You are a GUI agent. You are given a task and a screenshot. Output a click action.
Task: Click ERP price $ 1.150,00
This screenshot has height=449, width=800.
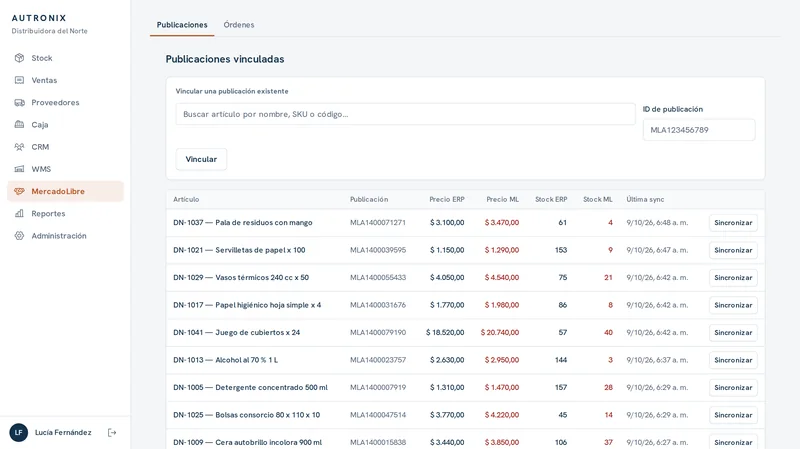pyautogui.click(x=447, y=250)
